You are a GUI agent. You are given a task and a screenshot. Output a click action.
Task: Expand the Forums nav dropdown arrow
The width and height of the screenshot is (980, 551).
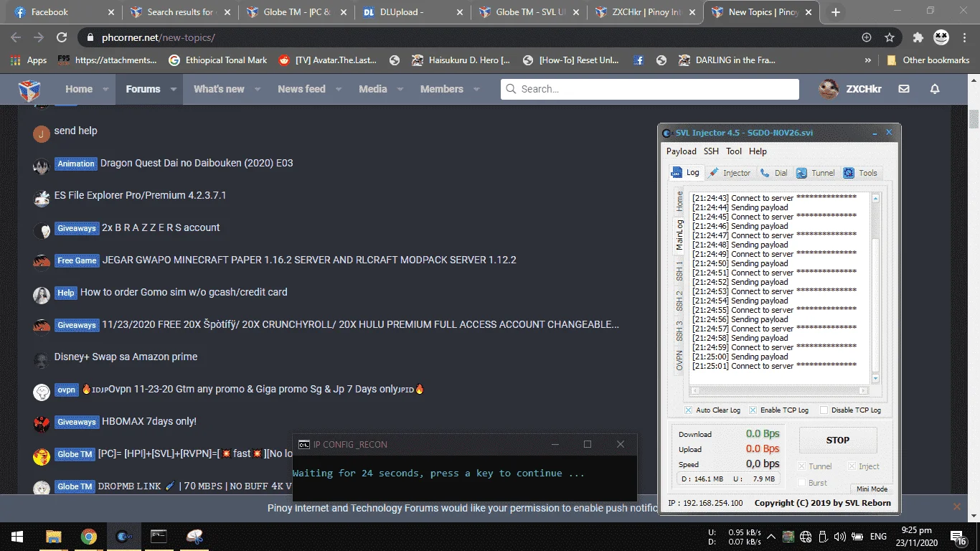tap(173, 90)
